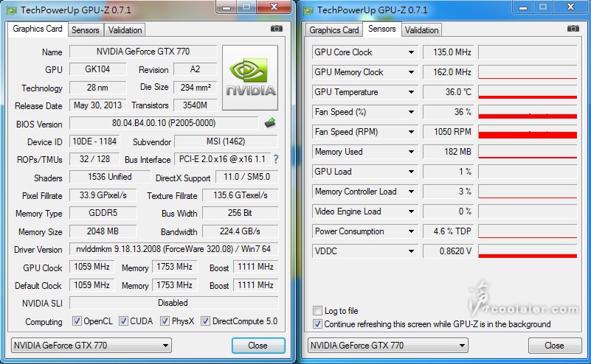
Task: Switch to Validation tab in left window
Action: click(125, 30)
